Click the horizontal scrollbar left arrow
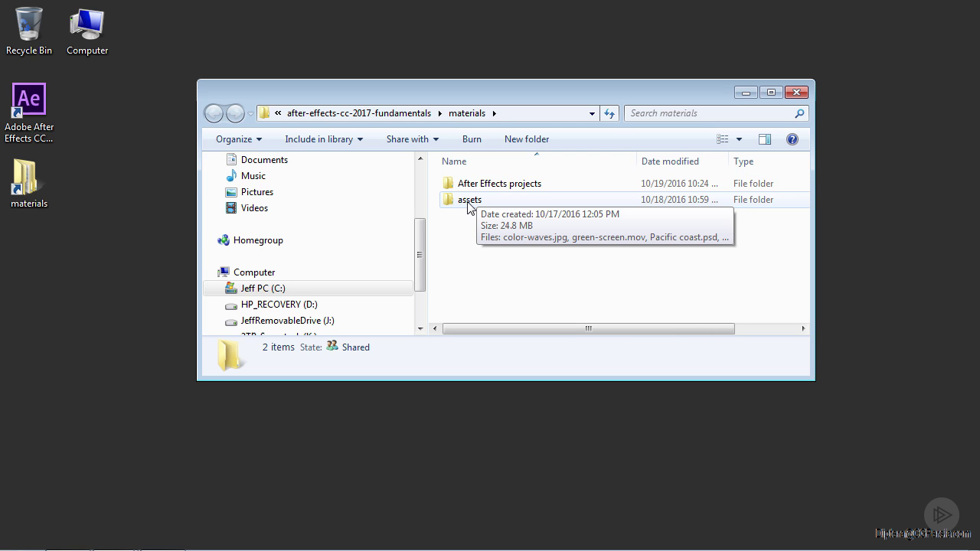The height and width of the screenshot is (551, 980). pyautogui.click(x=435, y=328)
